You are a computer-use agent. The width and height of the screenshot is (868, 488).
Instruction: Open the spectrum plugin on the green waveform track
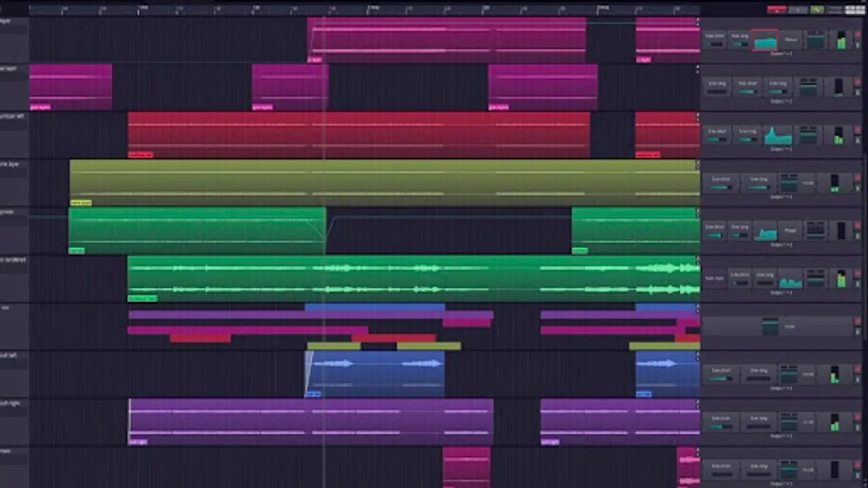pos(790,280)
